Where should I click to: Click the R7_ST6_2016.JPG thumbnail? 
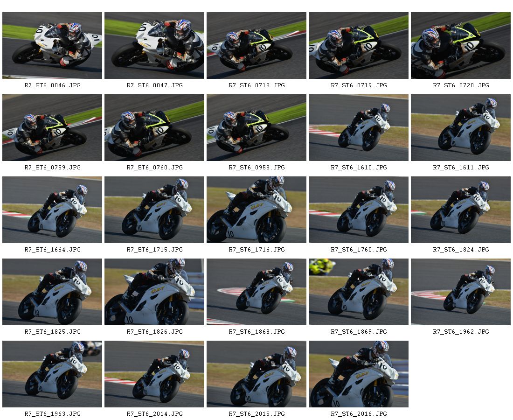tap(358, 374)
